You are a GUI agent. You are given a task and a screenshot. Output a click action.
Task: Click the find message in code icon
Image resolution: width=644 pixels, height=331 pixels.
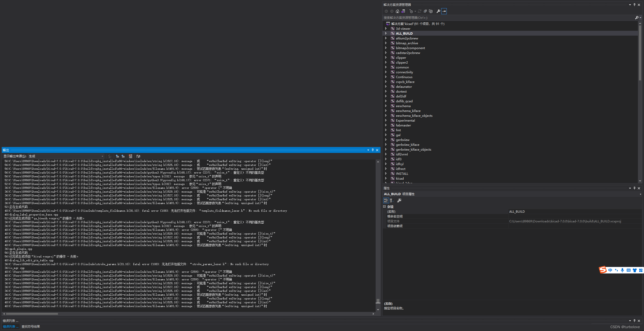110,156
